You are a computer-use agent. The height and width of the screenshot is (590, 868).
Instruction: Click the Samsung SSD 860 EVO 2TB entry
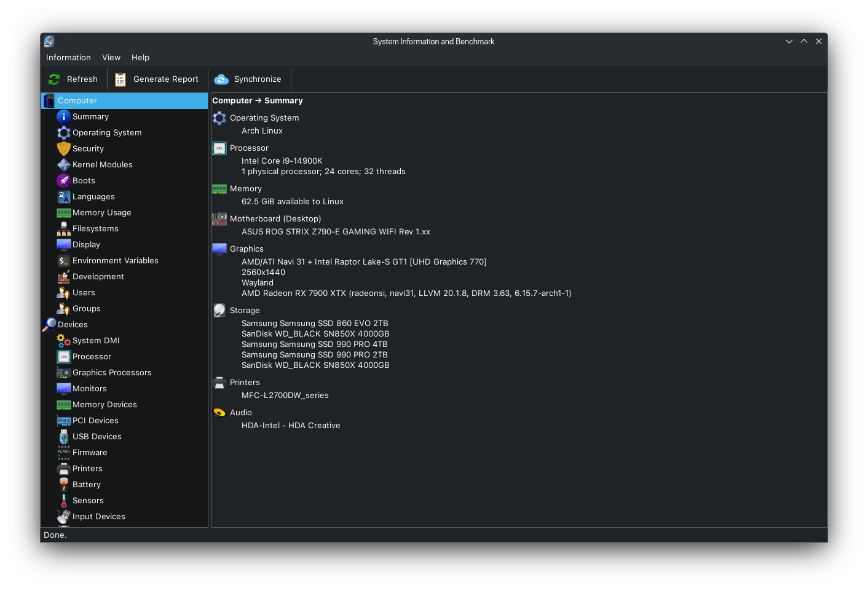pyautogui.click(x=315, y=323)
